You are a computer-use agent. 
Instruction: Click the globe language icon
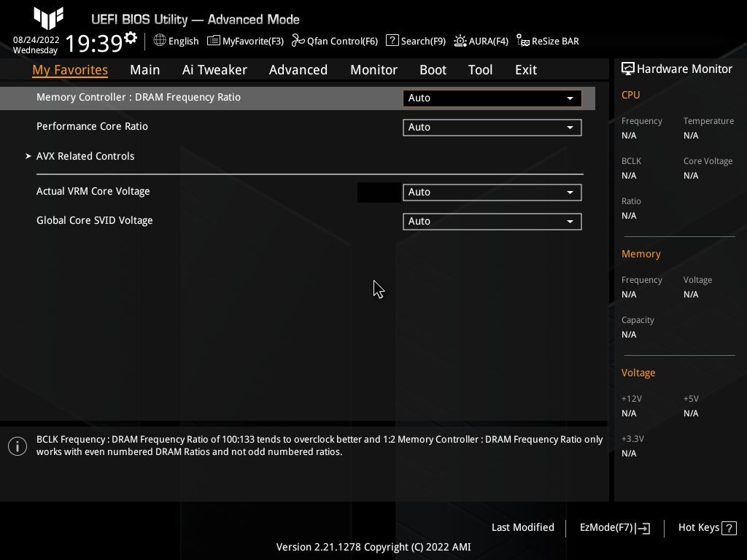pyautogui.click(x=160, y=41)
